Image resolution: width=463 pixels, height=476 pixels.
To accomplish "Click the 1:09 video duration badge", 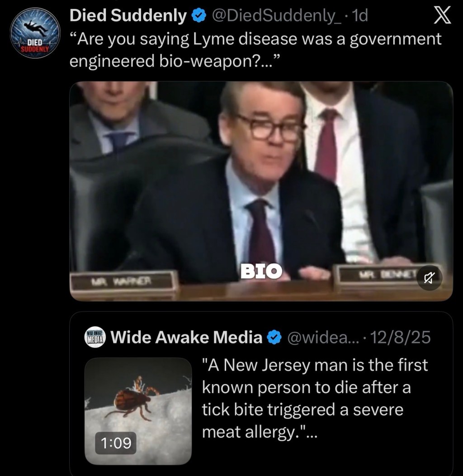I will pos(116,443).
